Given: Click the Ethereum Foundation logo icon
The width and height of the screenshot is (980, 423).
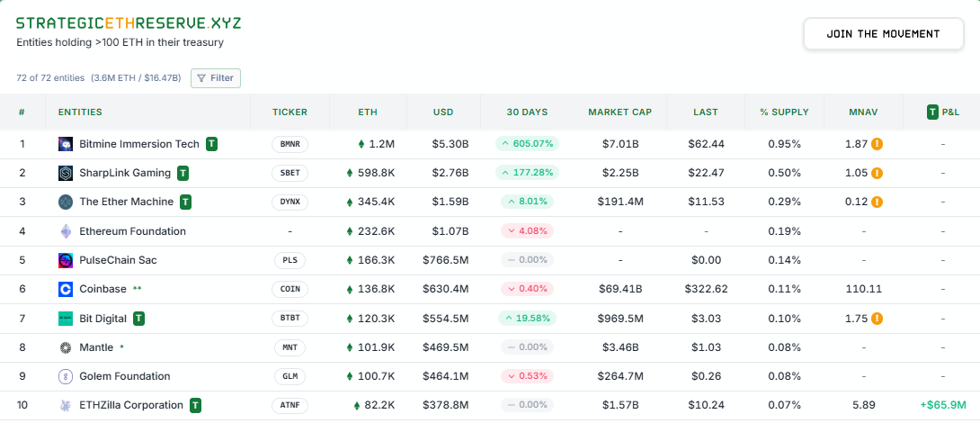Looking at the screenshot, I should 66,231.
